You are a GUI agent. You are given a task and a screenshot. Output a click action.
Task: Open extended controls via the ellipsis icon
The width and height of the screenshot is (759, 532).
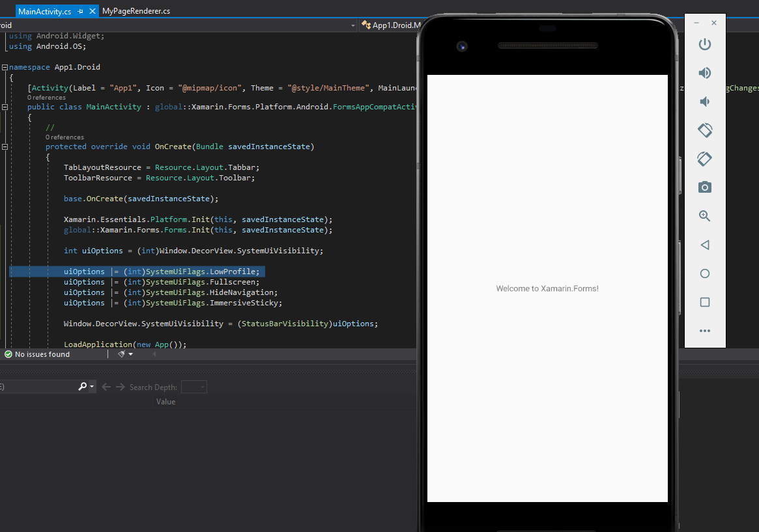pos(704,330)
